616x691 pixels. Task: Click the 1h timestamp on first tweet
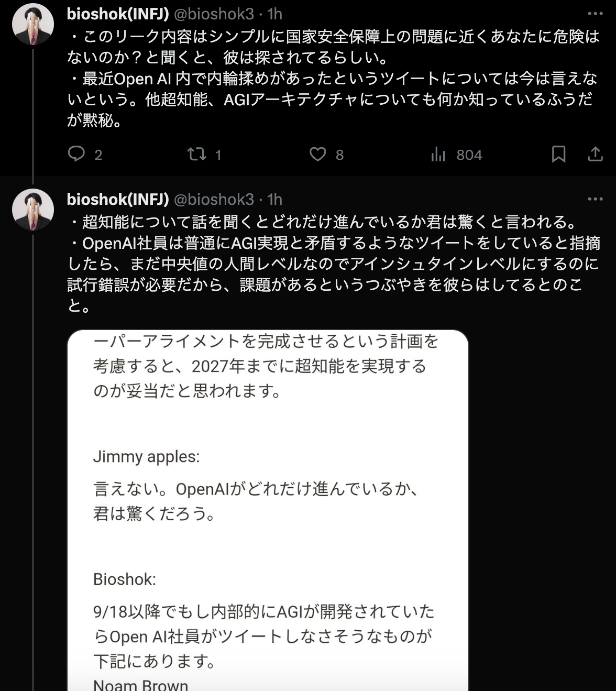(x=274, y=14)
